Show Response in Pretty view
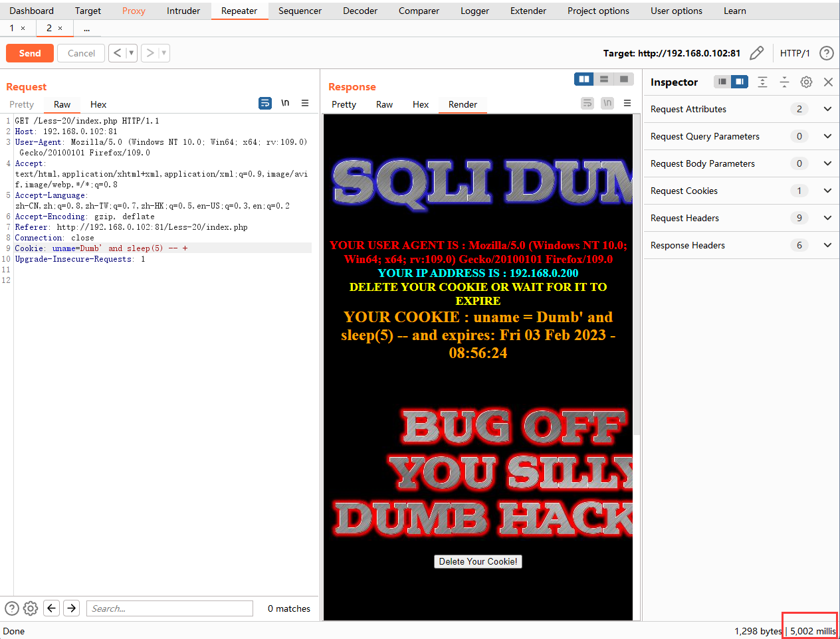 pos(344,104)
